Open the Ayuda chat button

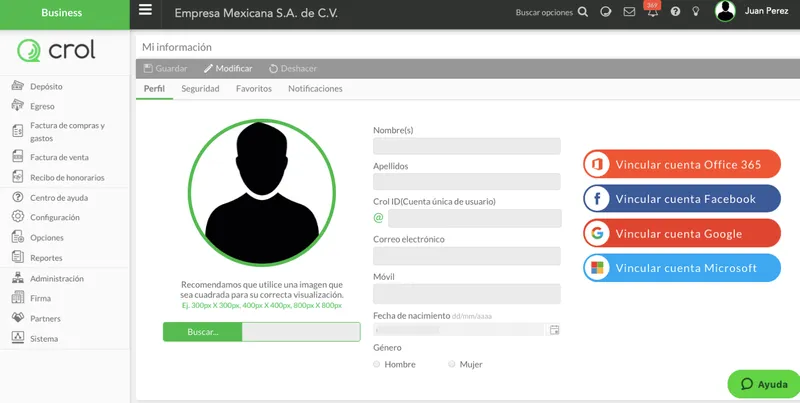[764, 384]
